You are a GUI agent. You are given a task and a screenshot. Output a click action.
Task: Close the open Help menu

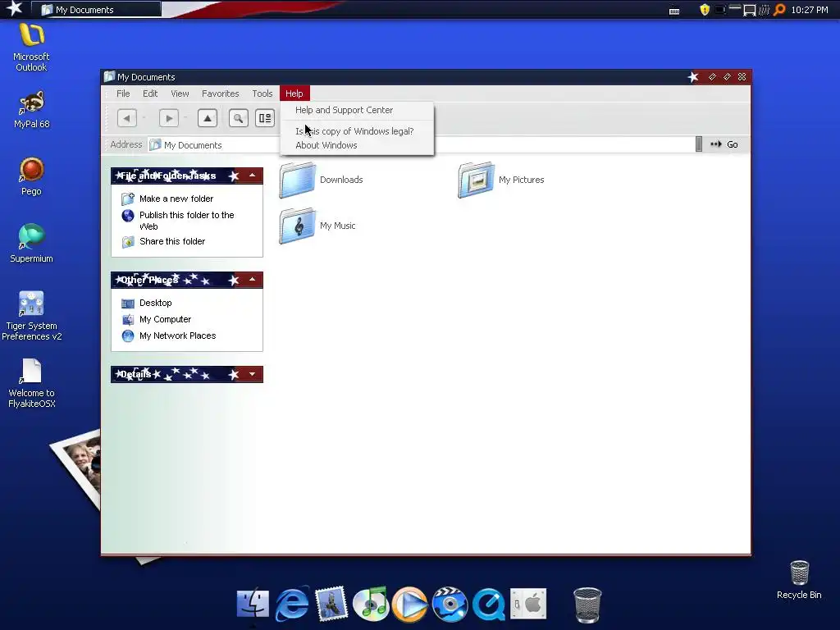[x=294, y=94]
